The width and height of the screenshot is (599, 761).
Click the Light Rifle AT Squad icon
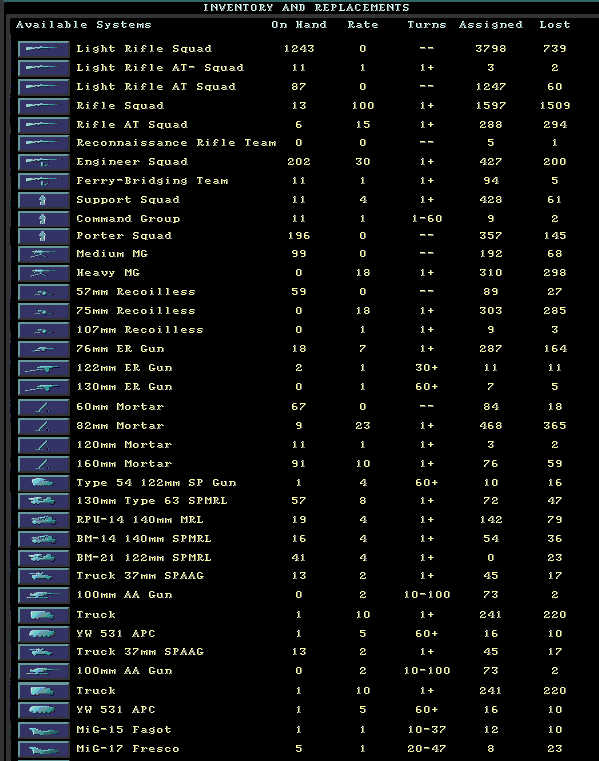44,87
